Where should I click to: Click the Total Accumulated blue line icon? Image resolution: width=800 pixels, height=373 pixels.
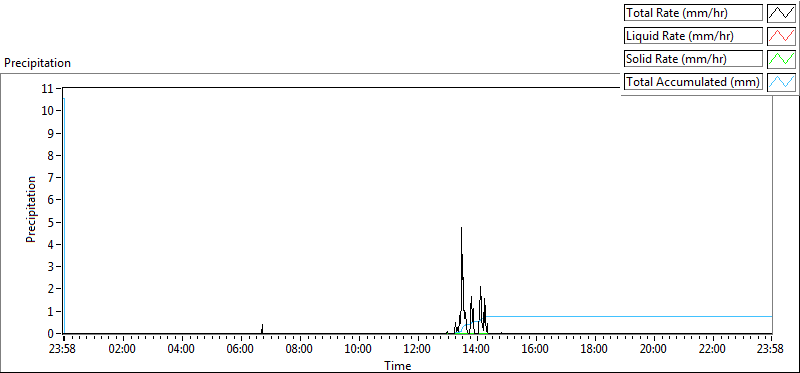[781, 82]
